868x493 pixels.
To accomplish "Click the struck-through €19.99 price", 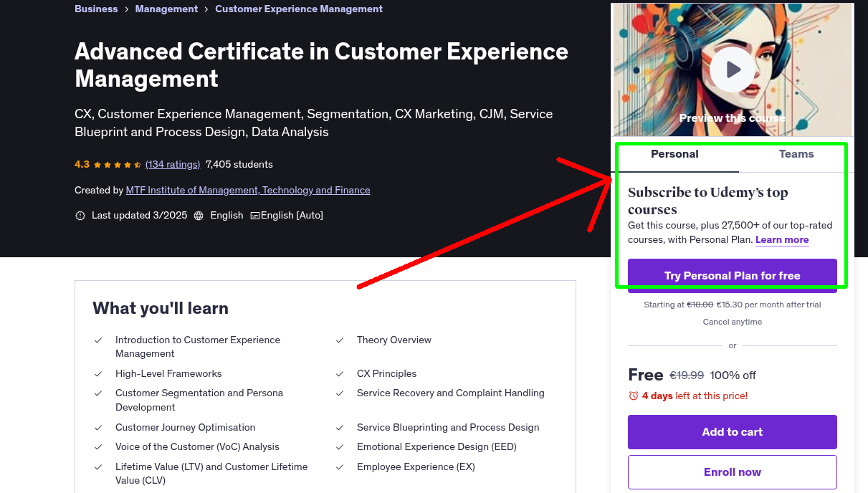I will point(687,375).
